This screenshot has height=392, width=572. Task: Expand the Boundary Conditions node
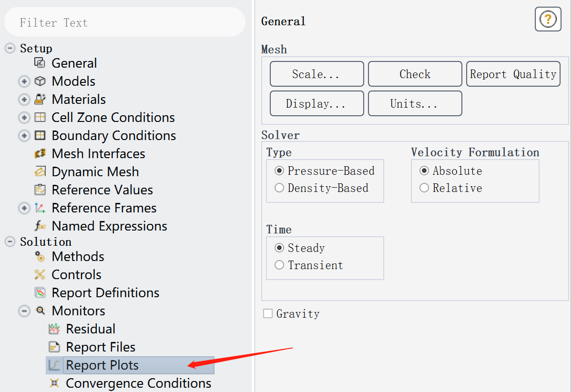point(24,136)
